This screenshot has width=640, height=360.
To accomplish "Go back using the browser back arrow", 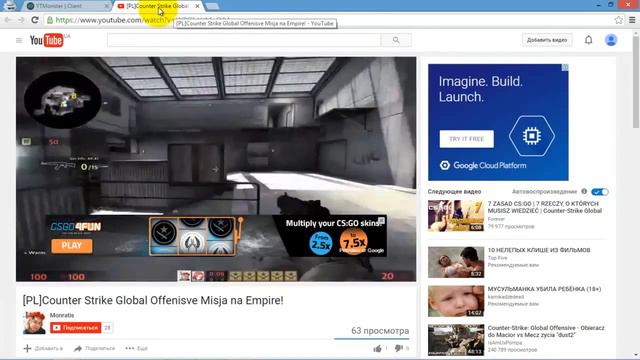I will 8,20.
